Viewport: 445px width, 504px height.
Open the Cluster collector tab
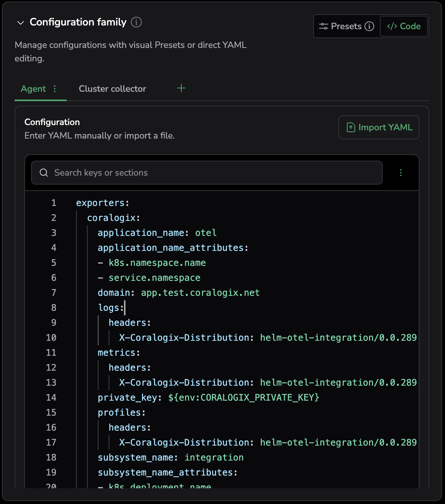[112, 89]
